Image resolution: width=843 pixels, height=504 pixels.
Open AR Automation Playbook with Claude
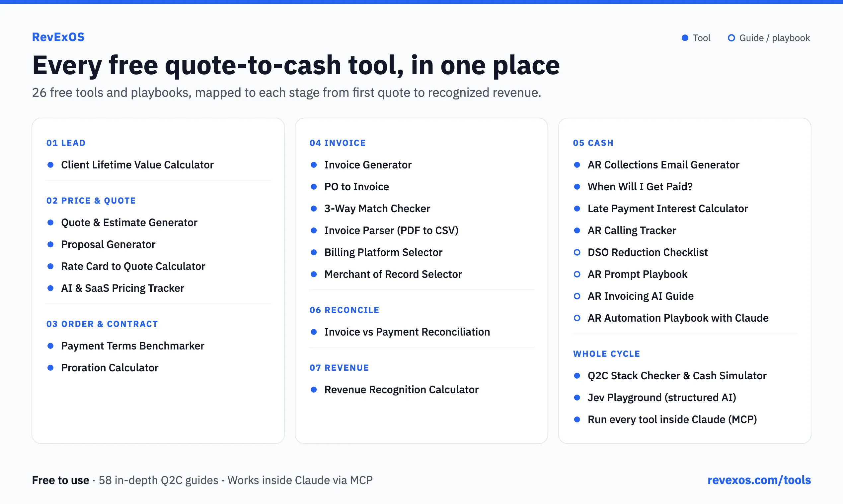(678, 318)
